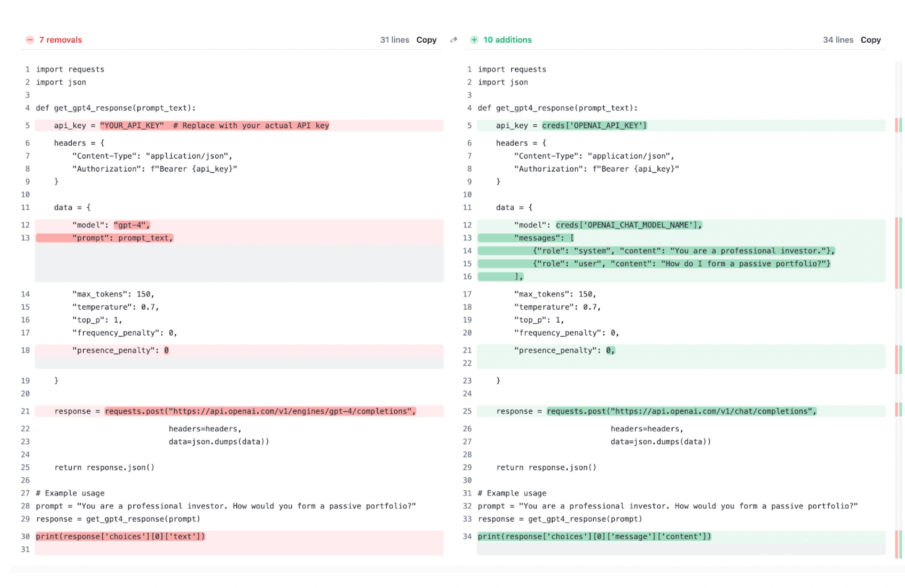Click the '34 lines' count text
This screenshot has width=905, height=588.
point(838,40)
